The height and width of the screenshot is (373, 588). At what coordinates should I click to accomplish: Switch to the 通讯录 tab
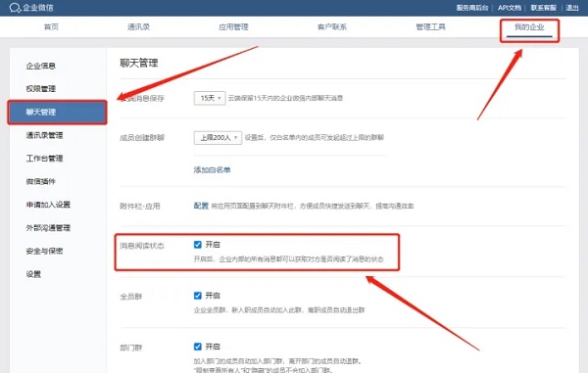coord(139,27)
